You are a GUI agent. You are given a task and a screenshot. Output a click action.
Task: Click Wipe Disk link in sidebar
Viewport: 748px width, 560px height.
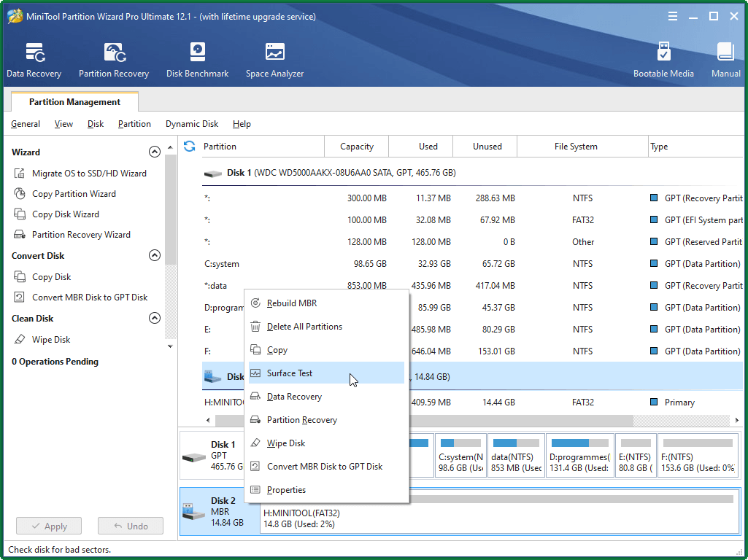pos(51,339)
